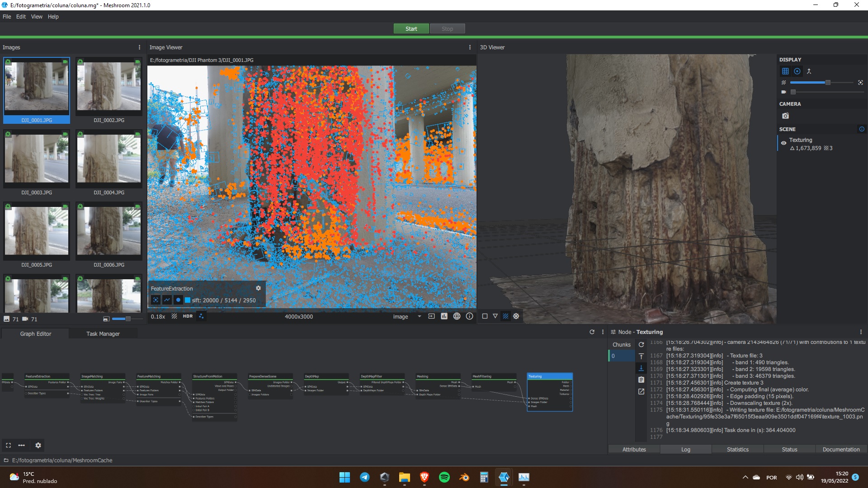Adjust the point size slider in Display section
Image resolution: width=868 pixels, height=488 pixels.
[828, 82]
